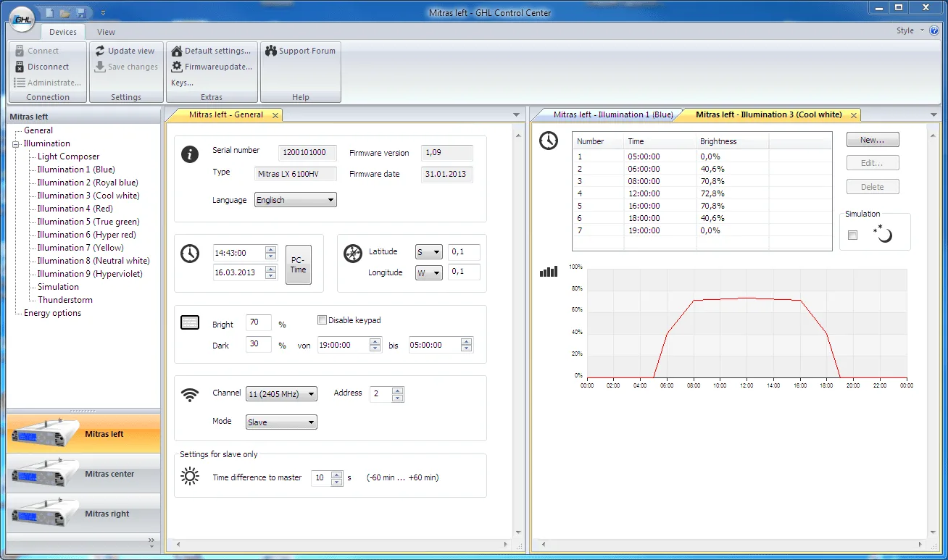The height and width of the screenshot is (560, 948).
Task: Click the help icon next to Style
Action: point(935,31)
